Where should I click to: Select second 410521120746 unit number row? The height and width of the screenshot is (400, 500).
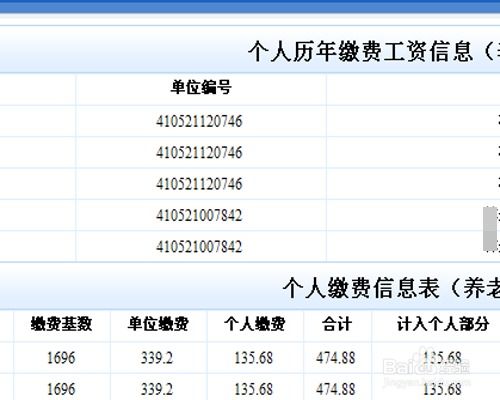coord(199,153)
